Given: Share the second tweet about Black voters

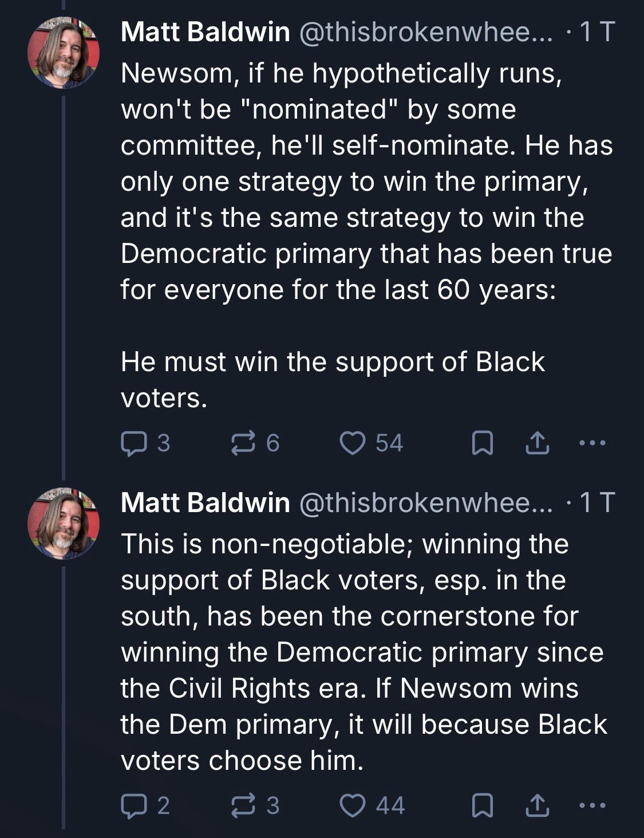Looking at the screenshot, I should click(536, 805).
